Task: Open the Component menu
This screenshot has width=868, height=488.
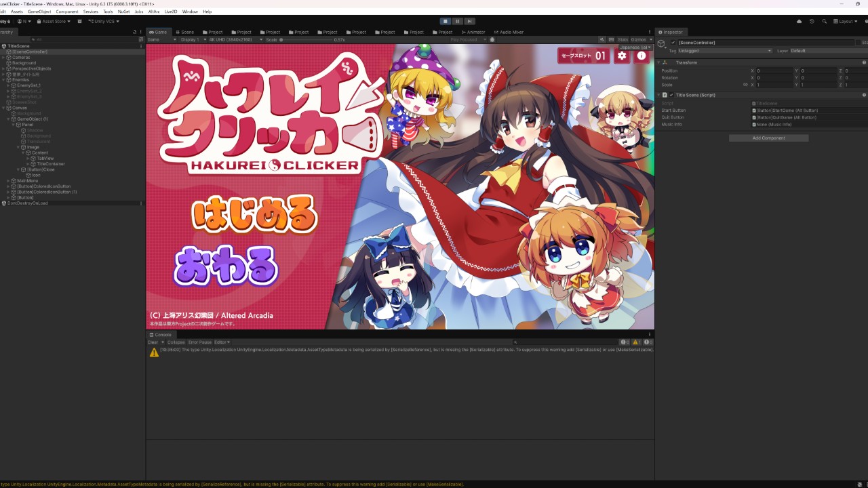Action: click(67, 12)
